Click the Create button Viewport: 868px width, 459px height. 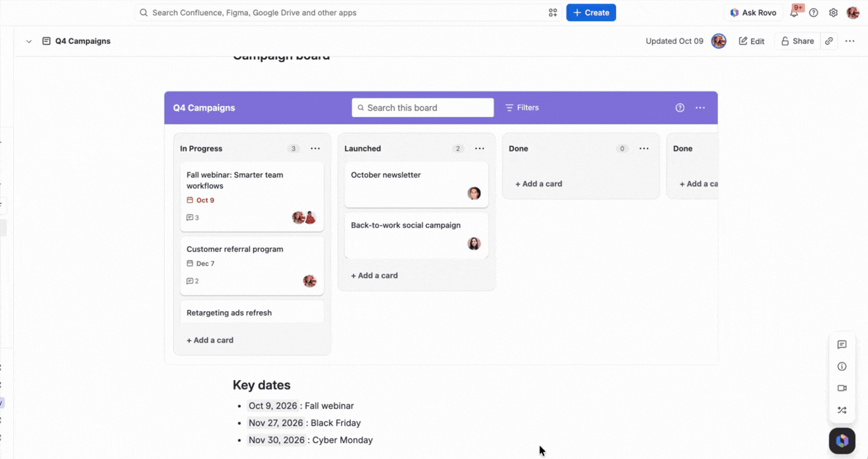[591, 12]
